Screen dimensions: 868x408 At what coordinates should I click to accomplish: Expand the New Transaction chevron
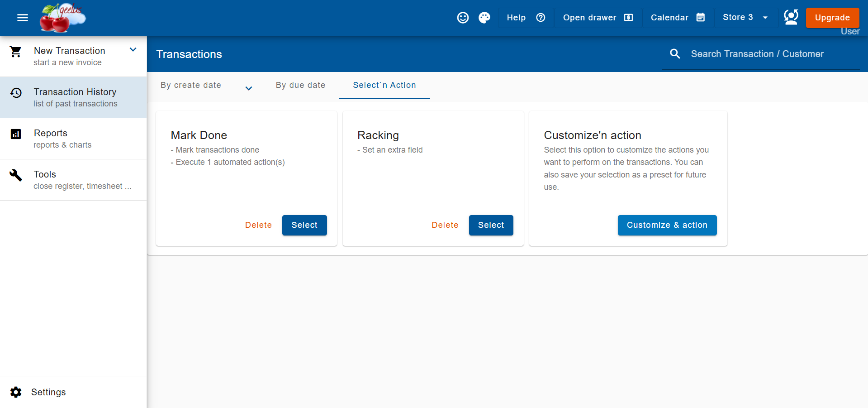pyautogui.click(x=133, y=50)
